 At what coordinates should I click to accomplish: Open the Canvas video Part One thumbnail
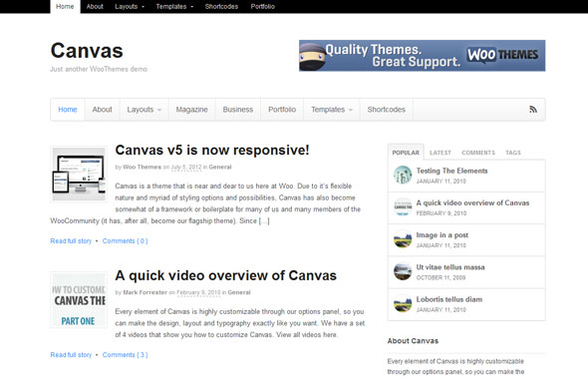79,300
